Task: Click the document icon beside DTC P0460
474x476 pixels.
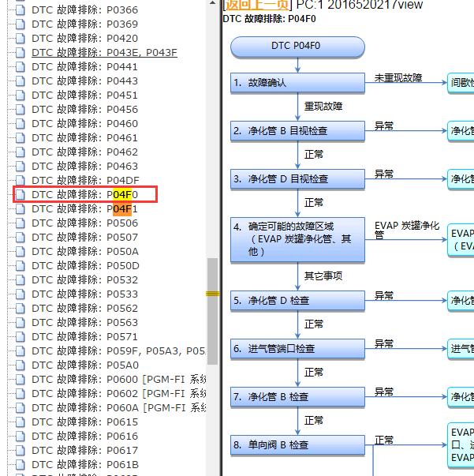Action: point(20,124)
